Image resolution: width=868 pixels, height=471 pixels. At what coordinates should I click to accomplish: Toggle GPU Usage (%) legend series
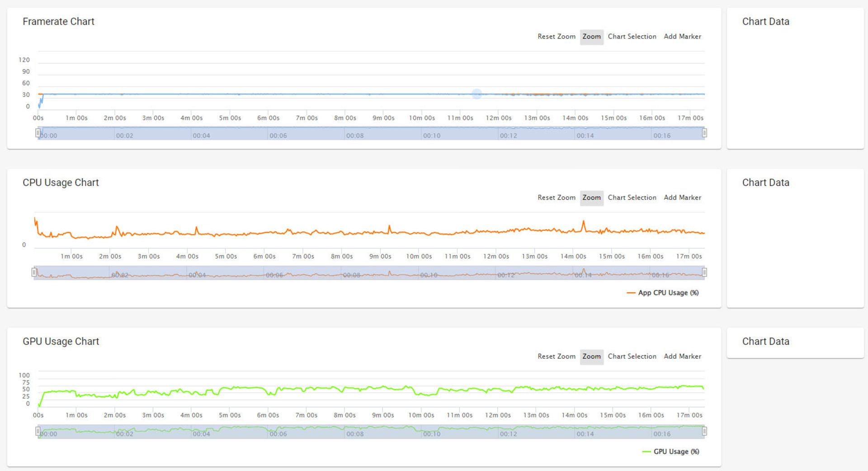pyautogui.click(x=670, y=452)
